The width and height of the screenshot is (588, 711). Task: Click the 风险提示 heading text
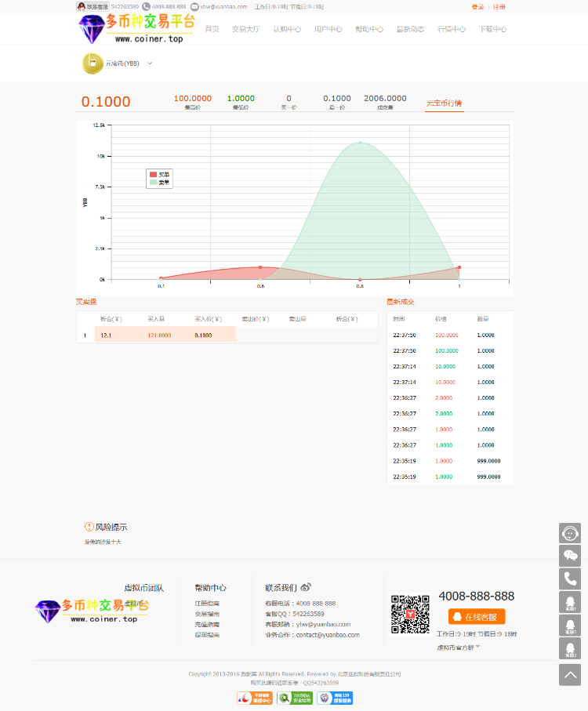pyautogui.click(x=111, y=527)
